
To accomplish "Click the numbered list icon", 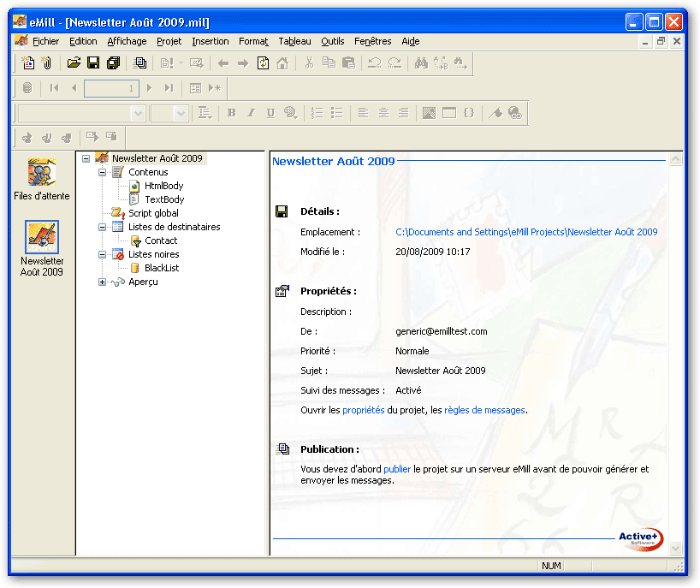I will click(x=317, y=113).
